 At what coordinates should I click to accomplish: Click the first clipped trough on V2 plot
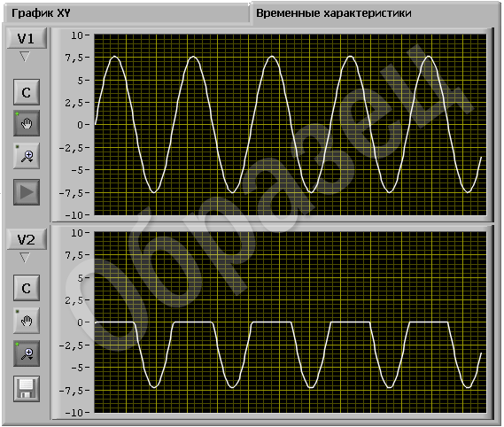[154, 387]
